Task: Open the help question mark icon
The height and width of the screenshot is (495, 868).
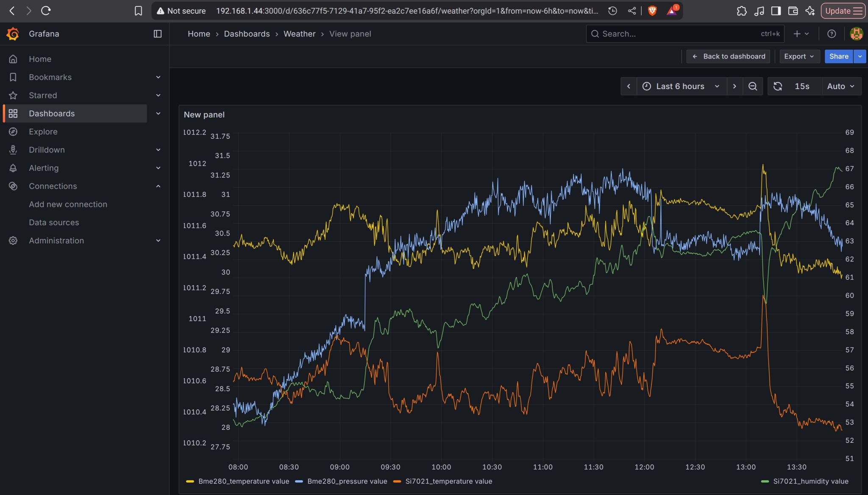Action: tap(832, 34)
